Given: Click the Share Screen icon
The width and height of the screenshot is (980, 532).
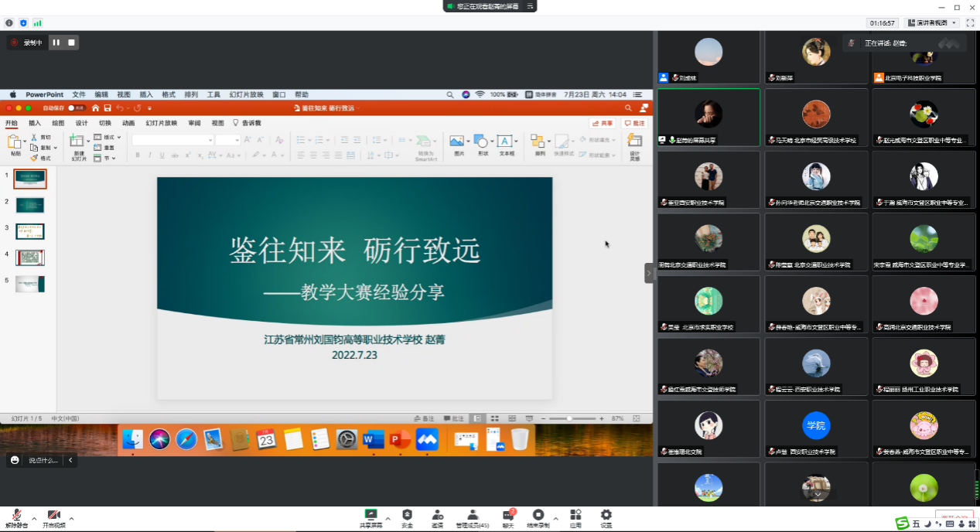Looking at the screenshot, I should coord(370,516).
